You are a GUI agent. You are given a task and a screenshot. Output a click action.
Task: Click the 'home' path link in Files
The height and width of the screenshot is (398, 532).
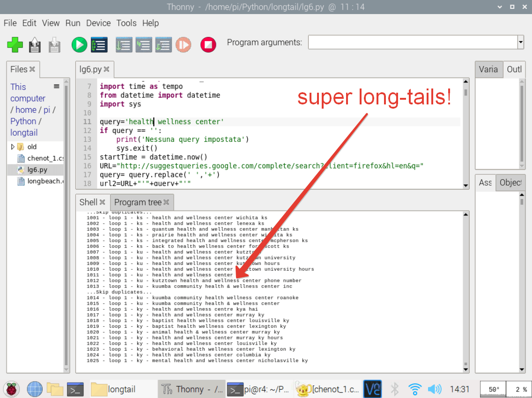pos(26,110)
